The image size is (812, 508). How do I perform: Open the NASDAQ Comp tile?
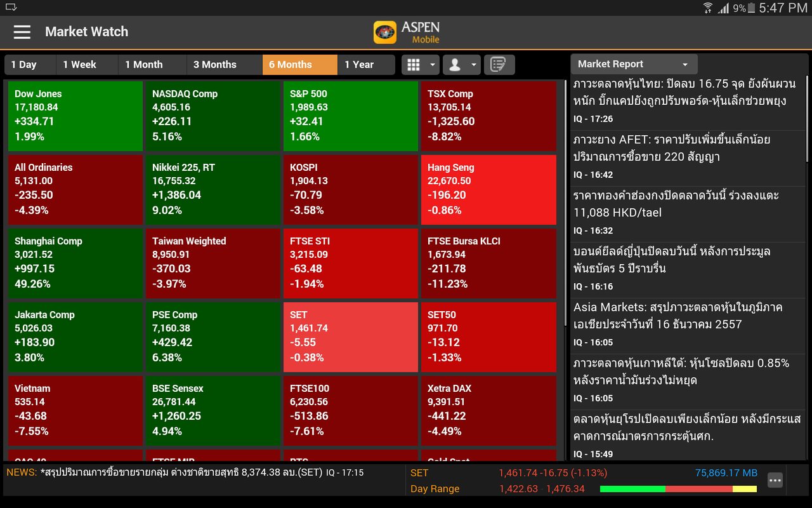point(213,116)
